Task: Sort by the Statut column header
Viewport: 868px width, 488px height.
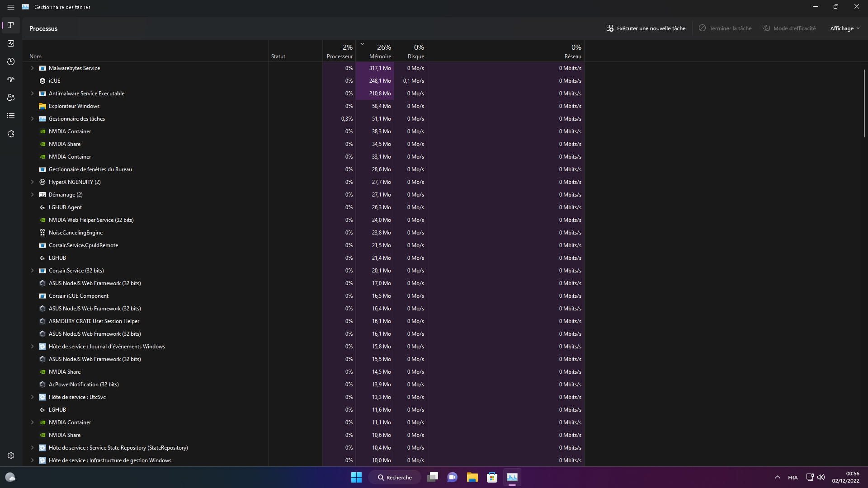Action: coord(295,51)
